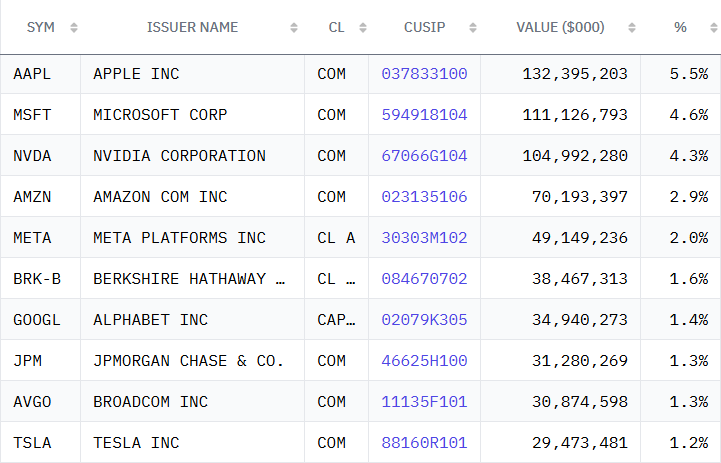The image size is (721, 463).
Task: Click value 31,280,269 for JPMorgan
Action: click(580, 361)
